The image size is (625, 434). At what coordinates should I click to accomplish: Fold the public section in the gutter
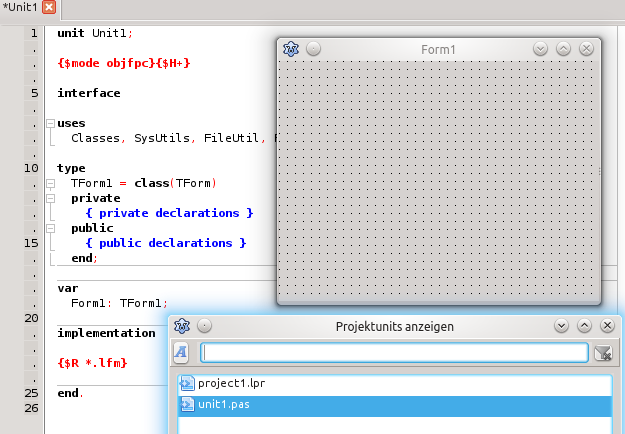(50, 229)
